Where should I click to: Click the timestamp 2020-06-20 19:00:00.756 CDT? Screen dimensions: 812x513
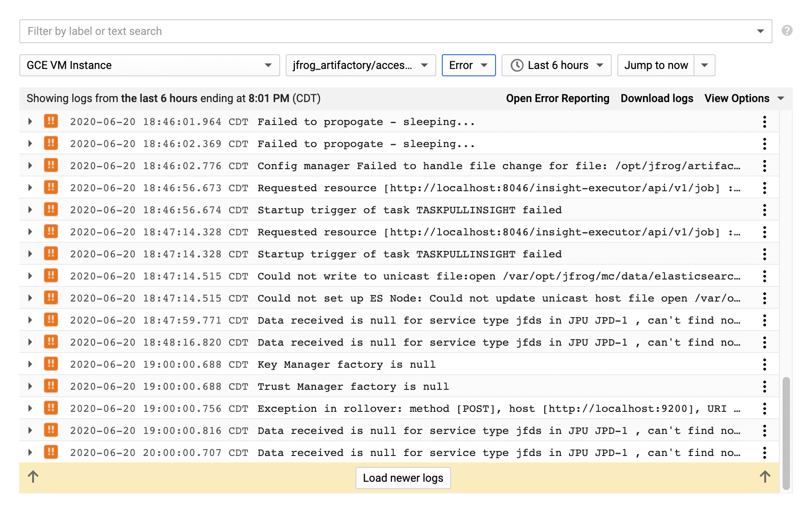coord(159,409)
